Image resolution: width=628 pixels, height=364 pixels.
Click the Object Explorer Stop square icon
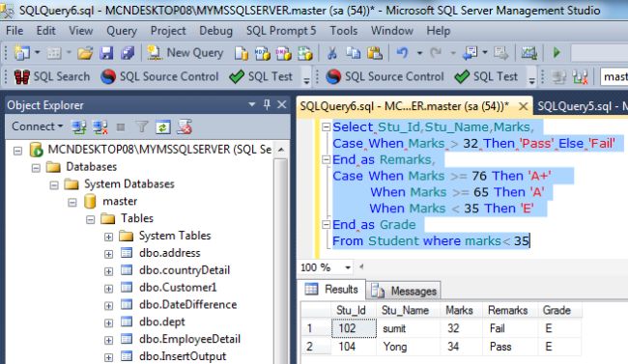[x=121, y=127]
